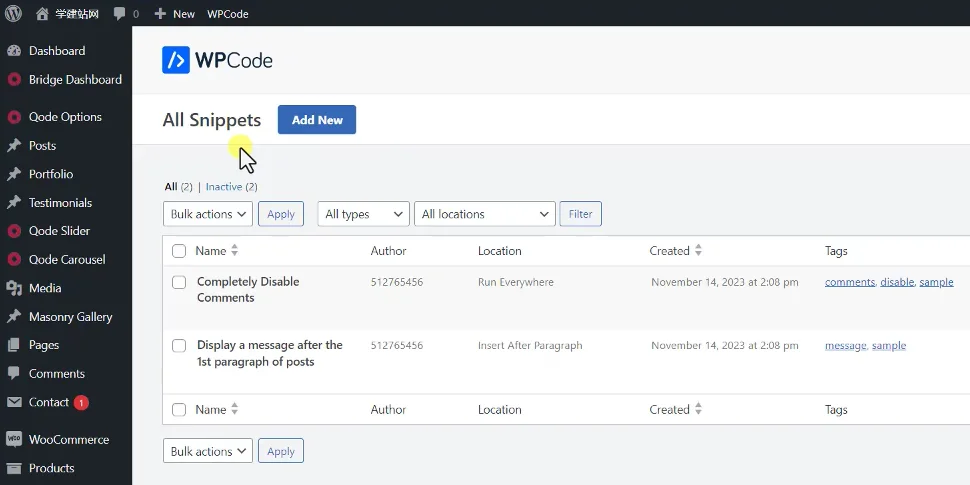
Task: Open the Dashboard gauge icon in sidebar
Action: click(x=14, y=51)
